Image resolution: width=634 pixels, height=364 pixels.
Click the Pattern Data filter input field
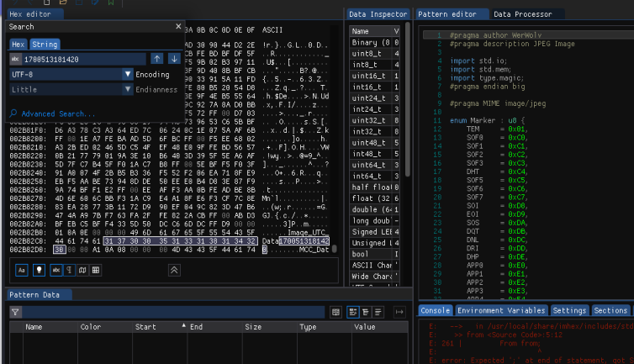[x=173, y=312]
